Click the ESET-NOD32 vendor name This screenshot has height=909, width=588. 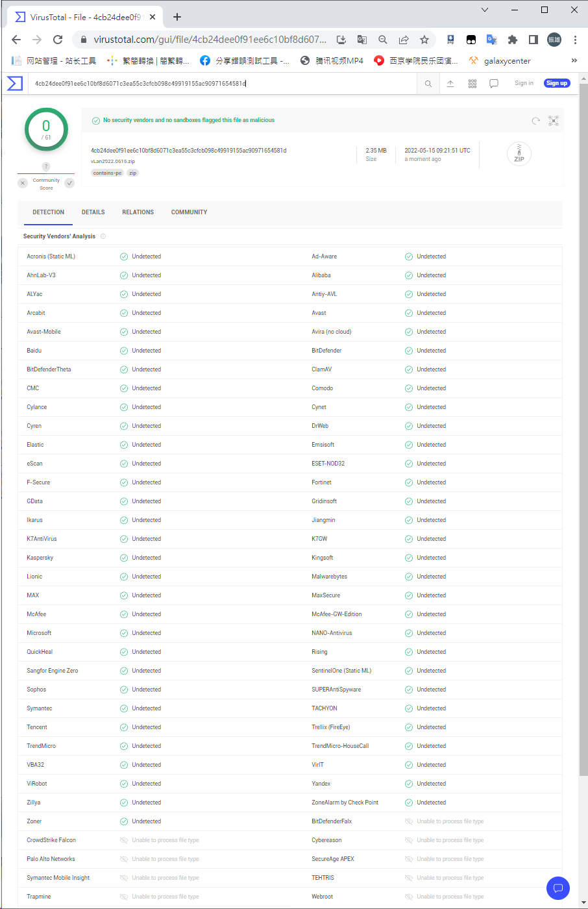(x=328, y=464)
